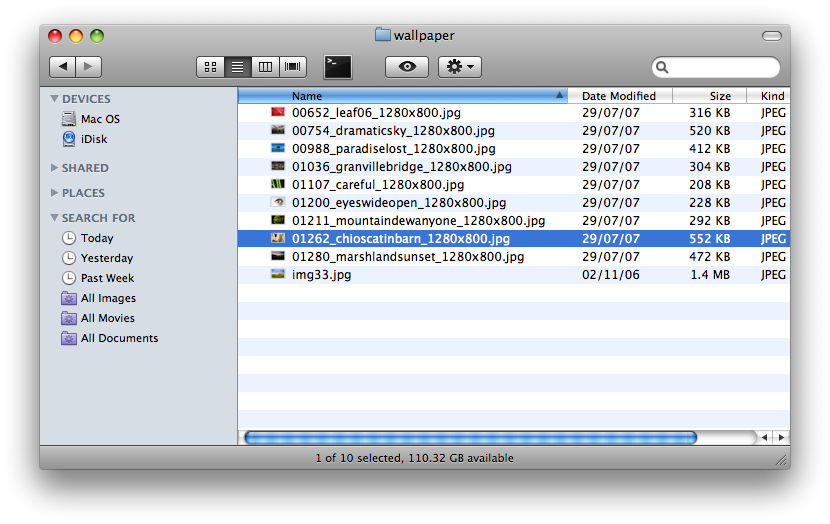Click the green zoom window button

click(x=97, y=36)
